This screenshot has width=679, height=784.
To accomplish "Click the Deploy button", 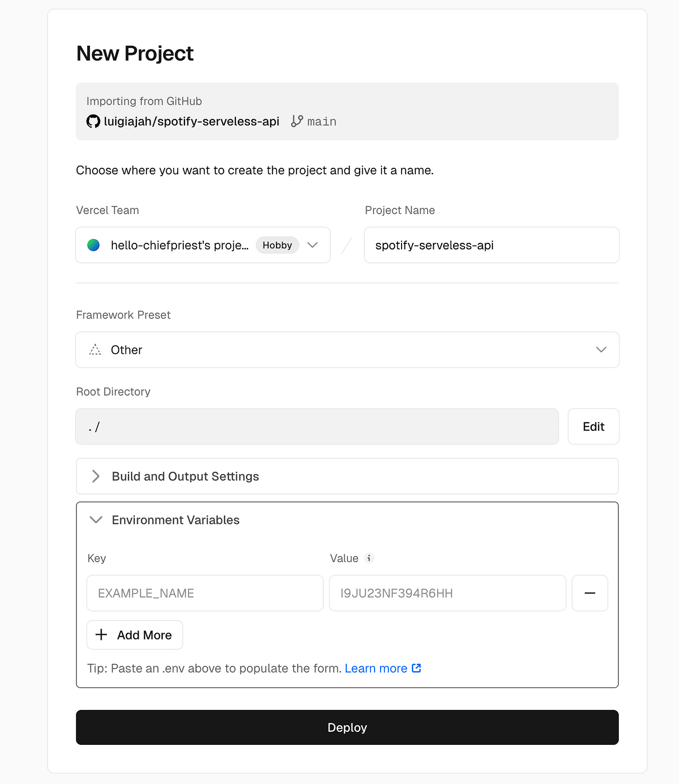I will (347, 727).
